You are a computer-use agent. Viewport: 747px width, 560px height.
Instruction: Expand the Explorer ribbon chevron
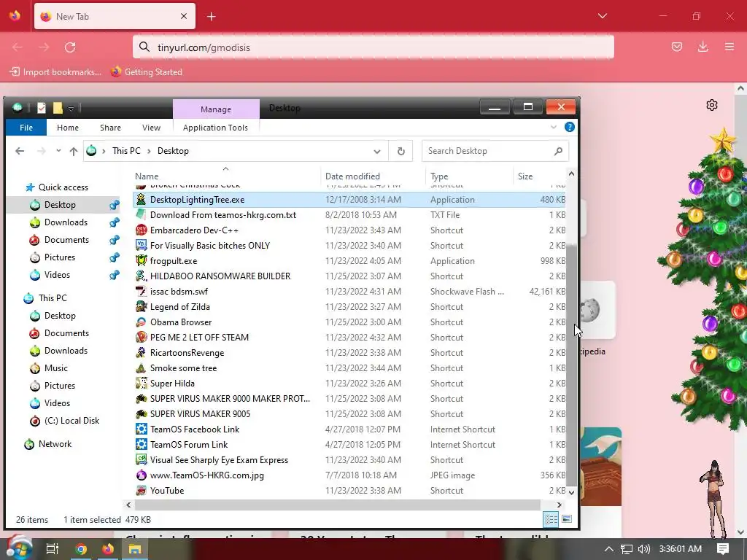tap(553, 127)
